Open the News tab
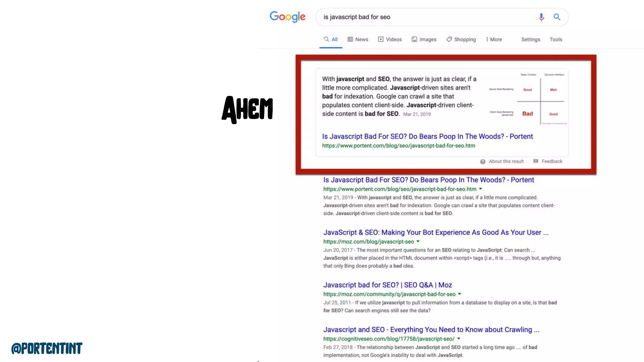 (x=358, y=39)
